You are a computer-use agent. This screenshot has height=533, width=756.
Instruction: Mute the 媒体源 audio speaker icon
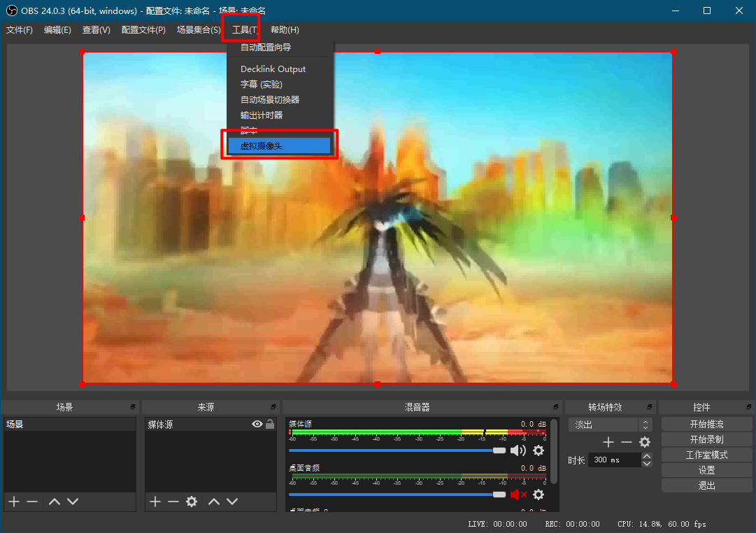tap(518, 450)
